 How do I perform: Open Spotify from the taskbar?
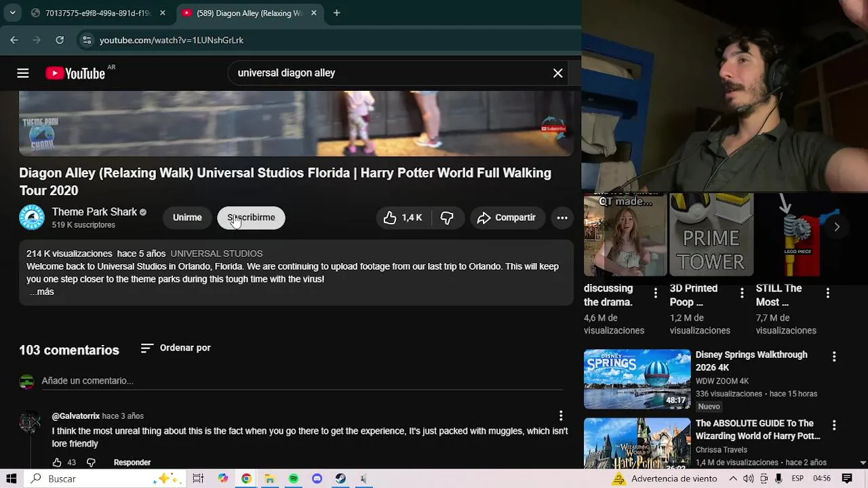coord(293,479)
